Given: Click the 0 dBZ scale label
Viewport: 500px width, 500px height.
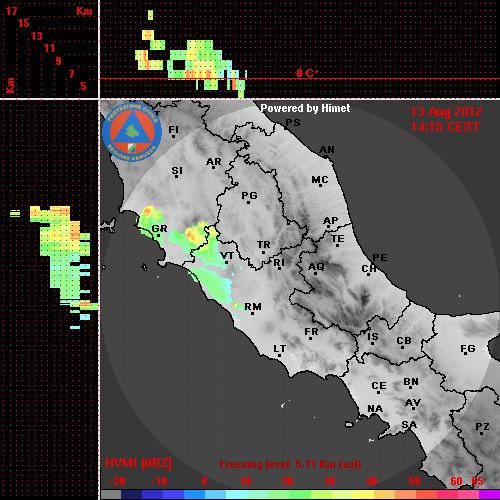Looking at the screenshot, I should tap(204, 481).
